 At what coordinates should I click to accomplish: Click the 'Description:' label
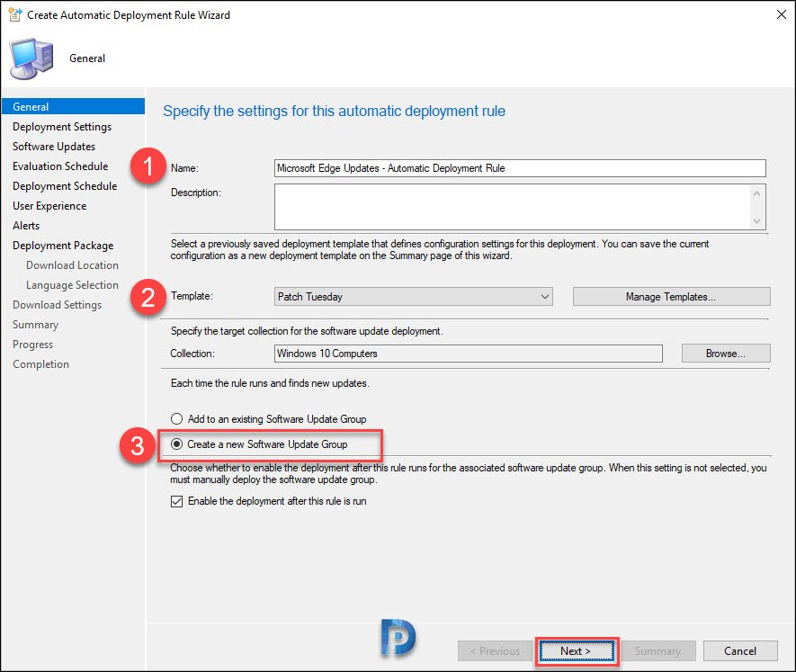coord(196,193)
